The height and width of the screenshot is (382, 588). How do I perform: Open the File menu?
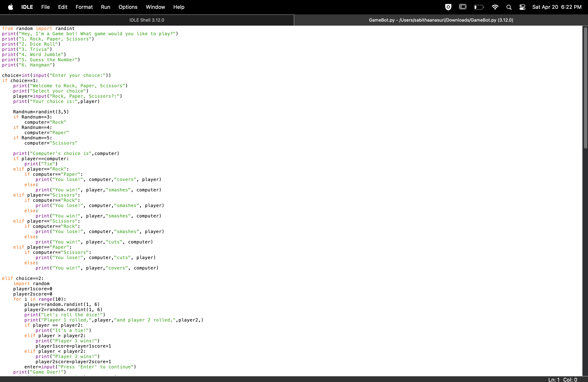[45, 7]
